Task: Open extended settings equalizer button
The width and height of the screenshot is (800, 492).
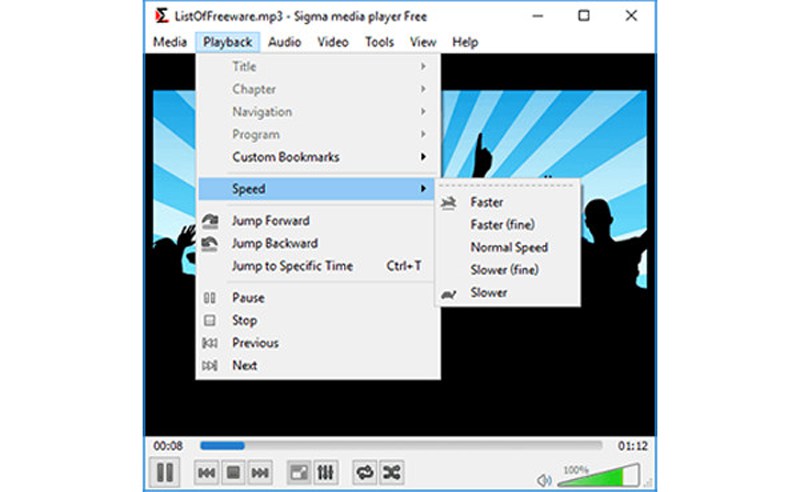Action: pyautogui.click(x=326, y=473)
